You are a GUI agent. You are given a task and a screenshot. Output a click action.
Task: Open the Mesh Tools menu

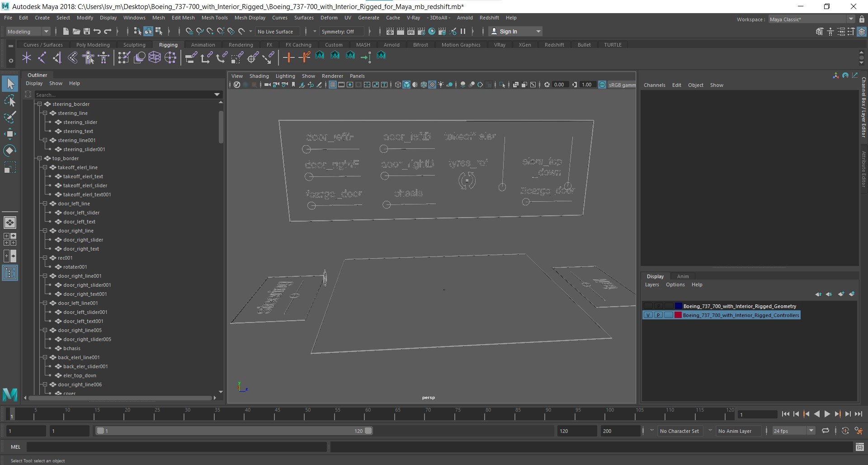[214, 18]
